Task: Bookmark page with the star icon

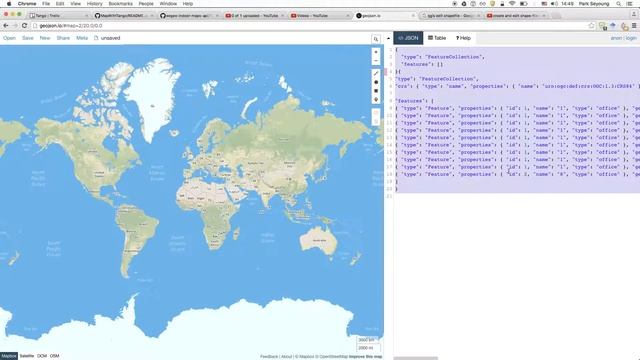Action: pyautogui.click(x=591, y=26)
